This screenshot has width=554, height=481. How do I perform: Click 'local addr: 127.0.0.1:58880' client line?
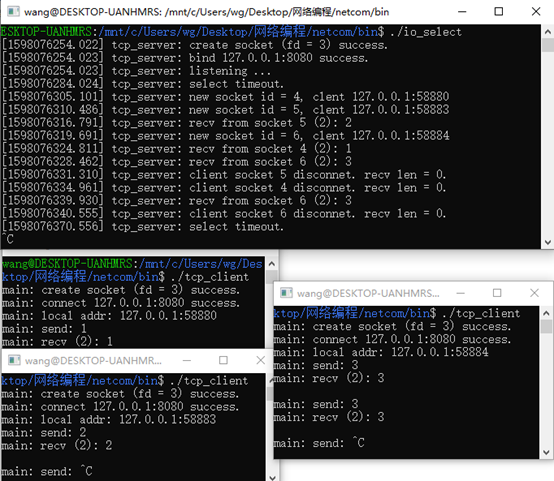(x=110, y=316)
